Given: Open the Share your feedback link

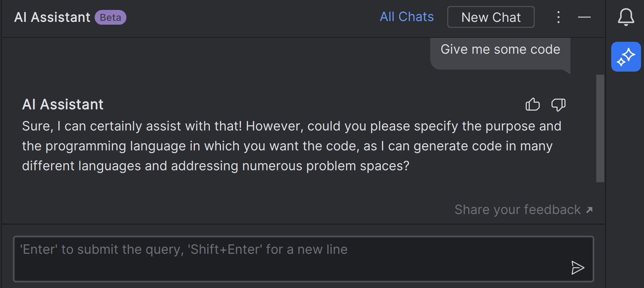Looking at the screenshot, I should point(517,210).
